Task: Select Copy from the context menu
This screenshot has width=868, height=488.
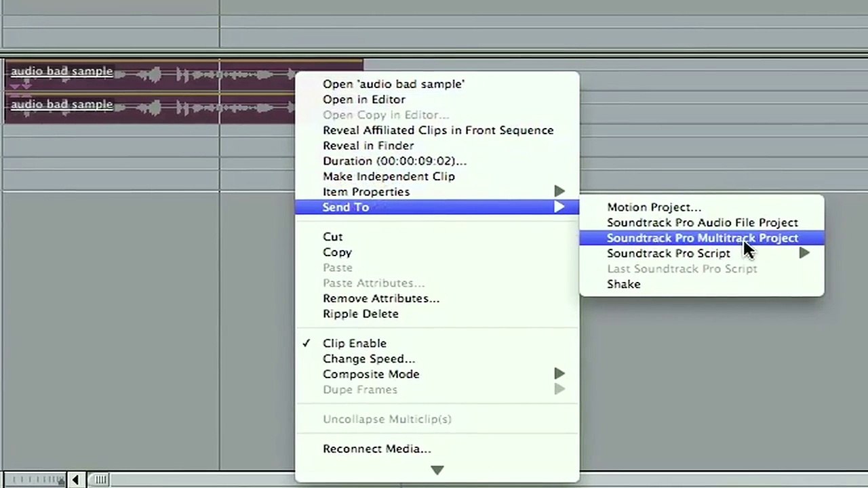Action: point(437,252)
